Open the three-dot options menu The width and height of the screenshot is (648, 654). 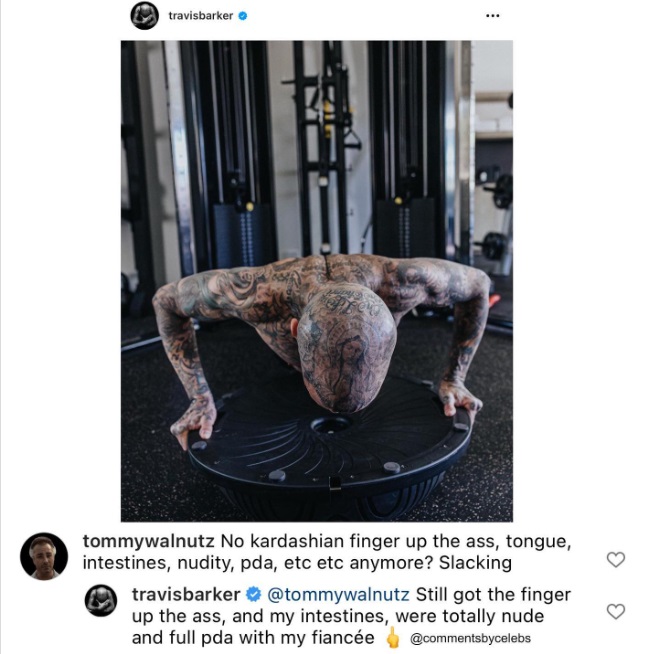[492, 16]
